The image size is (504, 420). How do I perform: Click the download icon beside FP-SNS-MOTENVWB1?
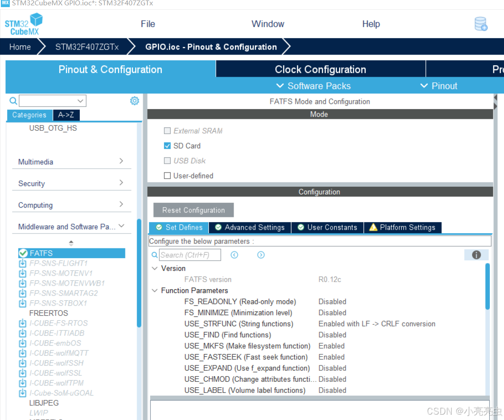[23, 283]
